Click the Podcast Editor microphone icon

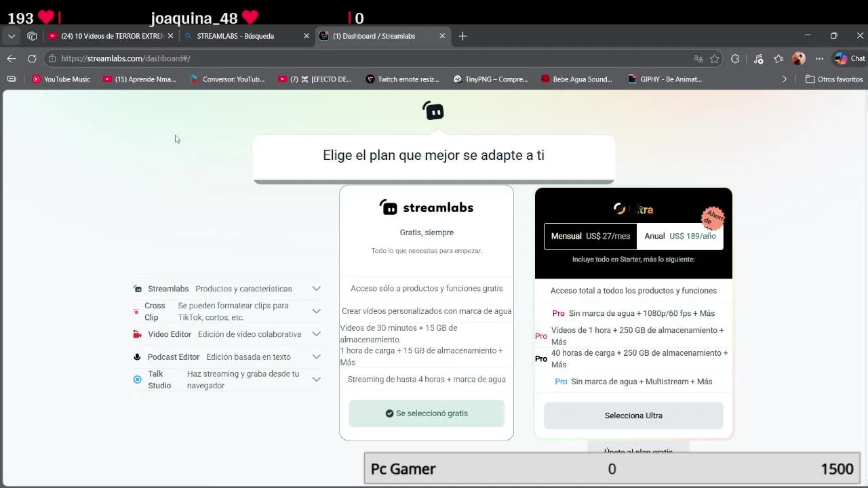click(x=137, y=357)
